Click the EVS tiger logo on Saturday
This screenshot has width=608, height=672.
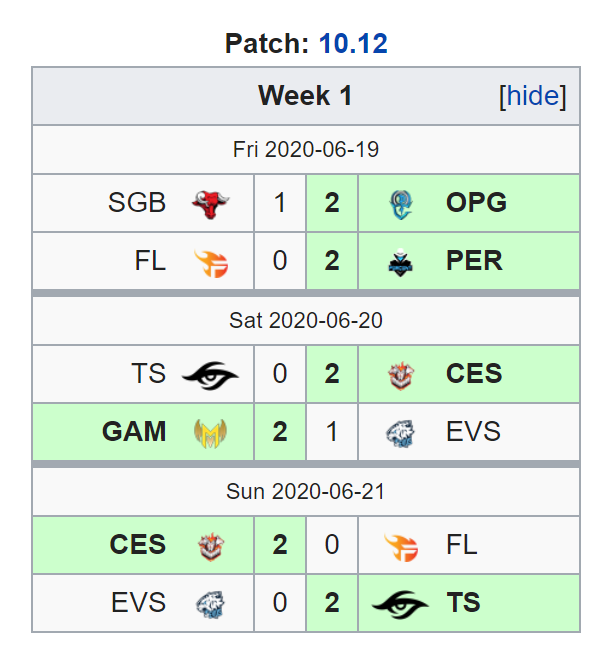(x=401, y=433)
